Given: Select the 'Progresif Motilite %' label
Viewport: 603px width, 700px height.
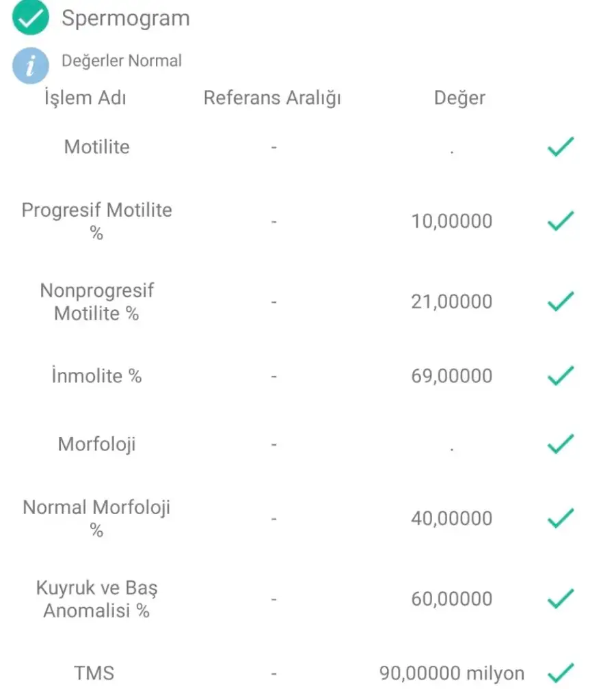Looking at the screenshot, I should coord(96,221).
